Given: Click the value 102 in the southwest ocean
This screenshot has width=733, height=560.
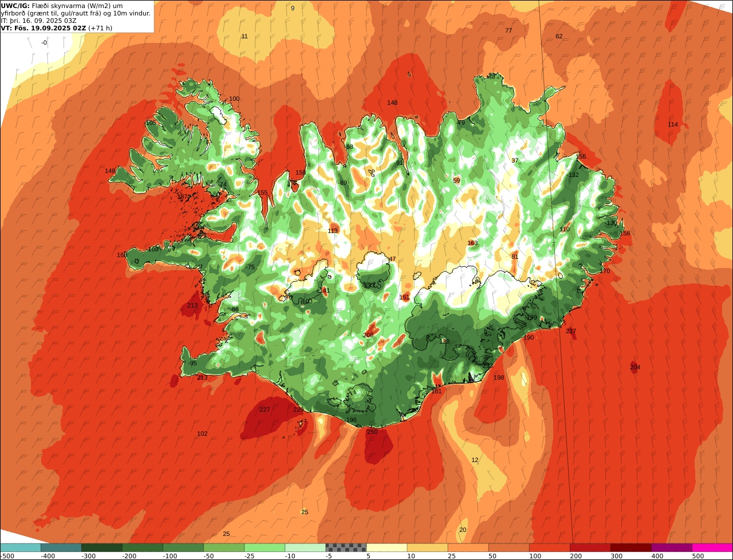Looking at the screenshot, I should 202,434.
